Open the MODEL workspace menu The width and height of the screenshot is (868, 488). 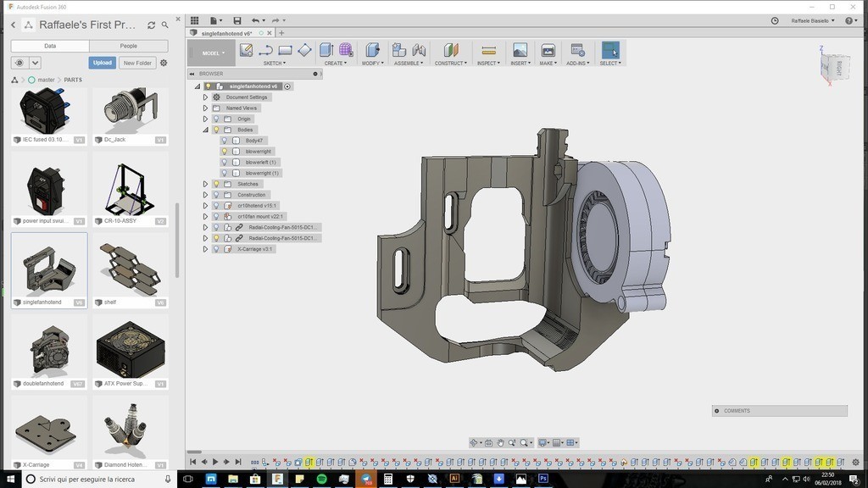(211, 52)
